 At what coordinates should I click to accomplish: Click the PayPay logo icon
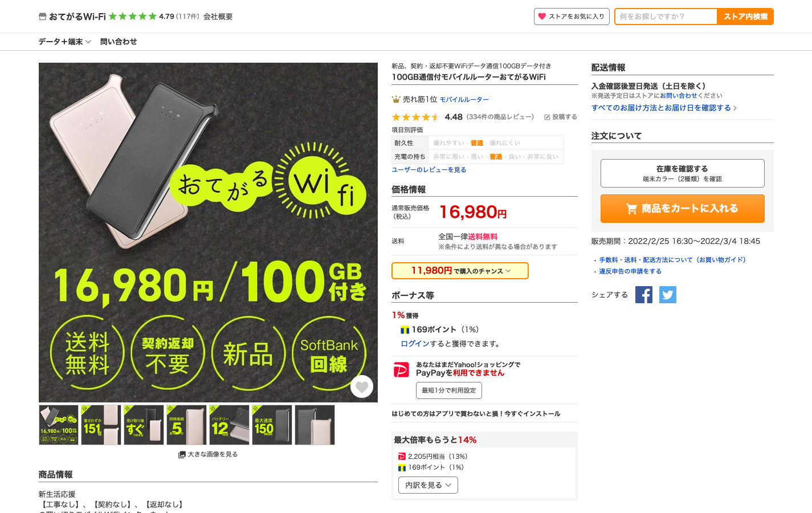tap(401, 369)
